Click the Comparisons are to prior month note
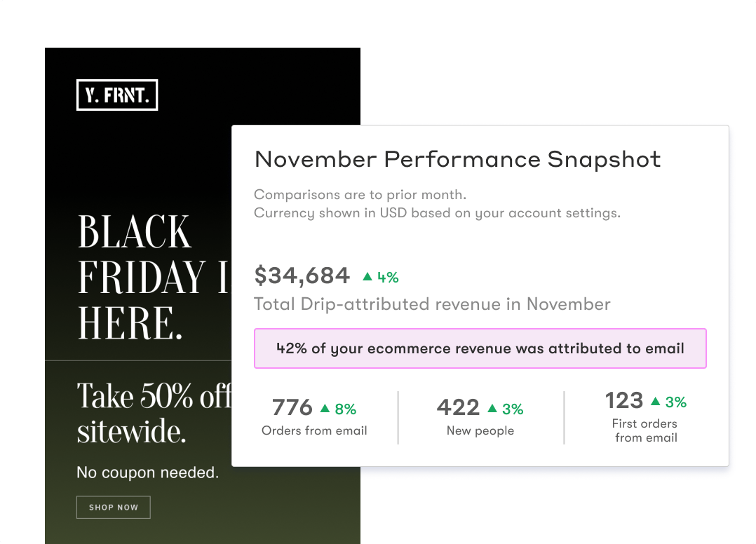The width and height of the screenshot is (756, 544). click(360, 194)
